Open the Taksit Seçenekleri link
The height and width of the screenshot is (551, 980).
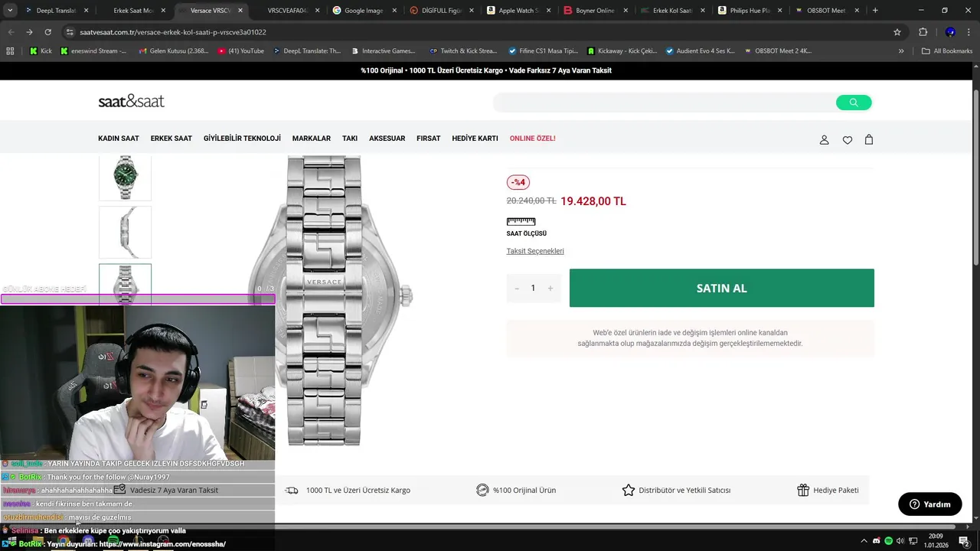coord(535,251)
